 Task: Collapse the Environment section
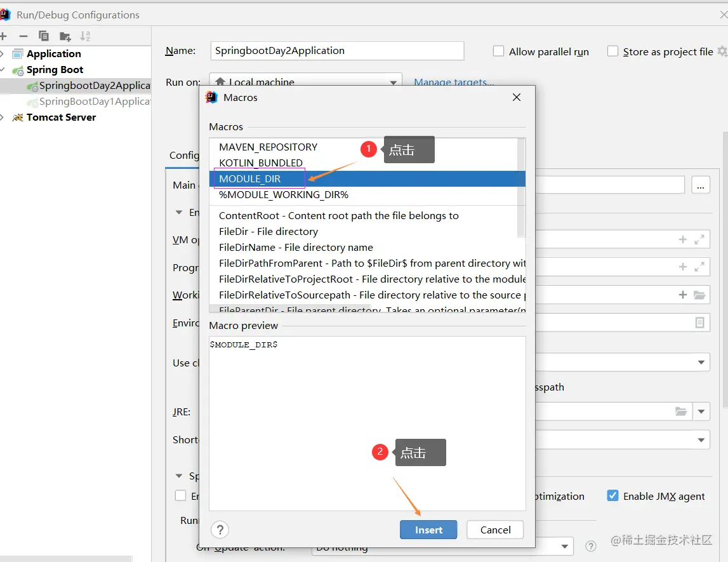point(179,212)
